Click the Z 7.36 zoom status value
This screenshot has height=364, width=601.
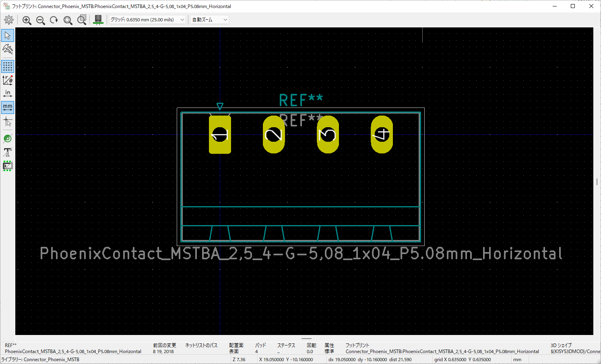coord(239,360)
